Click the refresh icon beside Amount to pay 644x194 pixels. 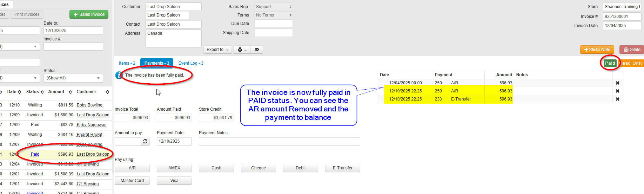coord(145,141)
